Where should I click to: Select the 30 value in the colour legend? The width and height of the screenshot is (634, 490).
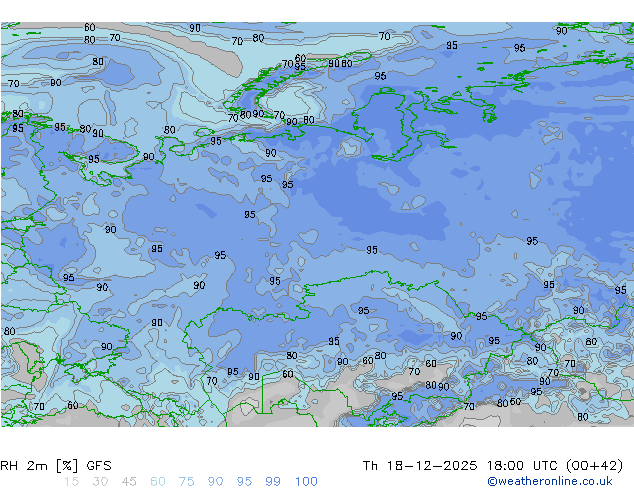(100, 482)
